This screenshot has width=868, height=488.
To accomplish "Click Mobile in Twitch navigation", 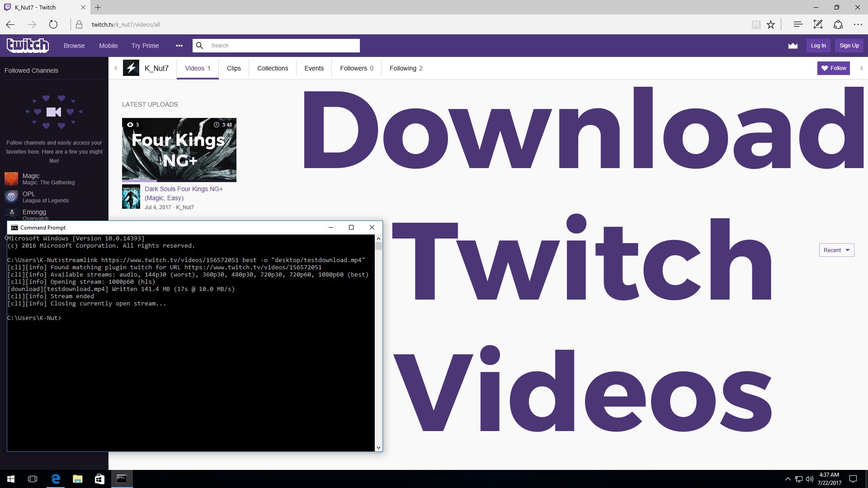I will (108, 46).
